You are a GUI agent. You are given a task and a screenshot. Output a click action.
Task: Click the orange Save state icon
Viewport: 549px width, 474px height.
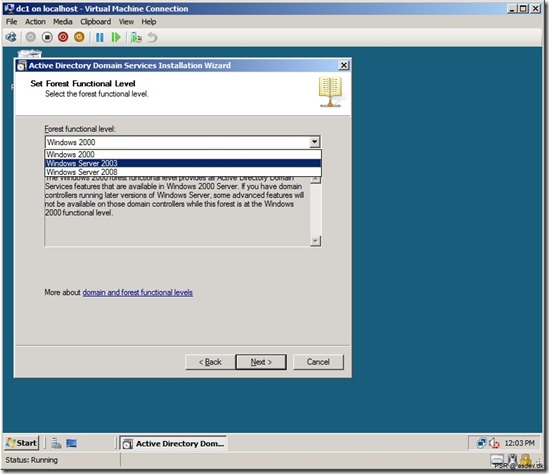coord(79,37)
